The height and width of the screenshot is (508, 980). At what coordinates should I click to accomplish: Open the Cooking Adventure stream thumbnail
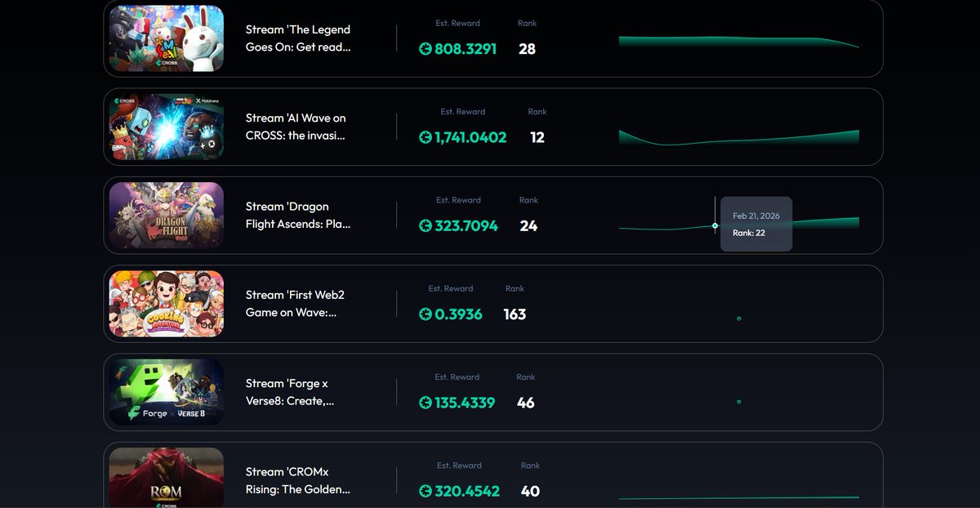(167, 304)
